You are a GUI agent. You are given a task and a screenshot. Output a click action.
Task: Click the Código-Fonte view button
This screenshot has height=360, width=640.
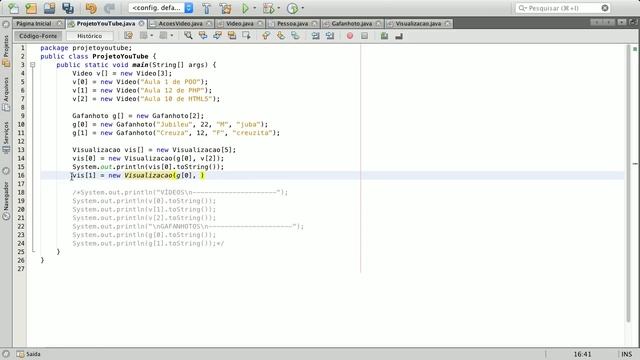click(38, 36)
